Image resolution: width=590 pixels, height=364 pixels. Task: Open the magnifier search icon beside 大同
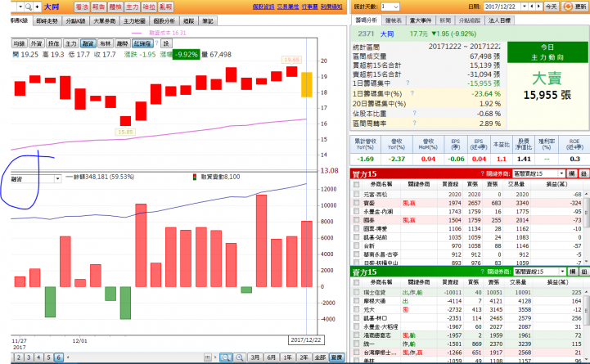[x=29, y=7]
